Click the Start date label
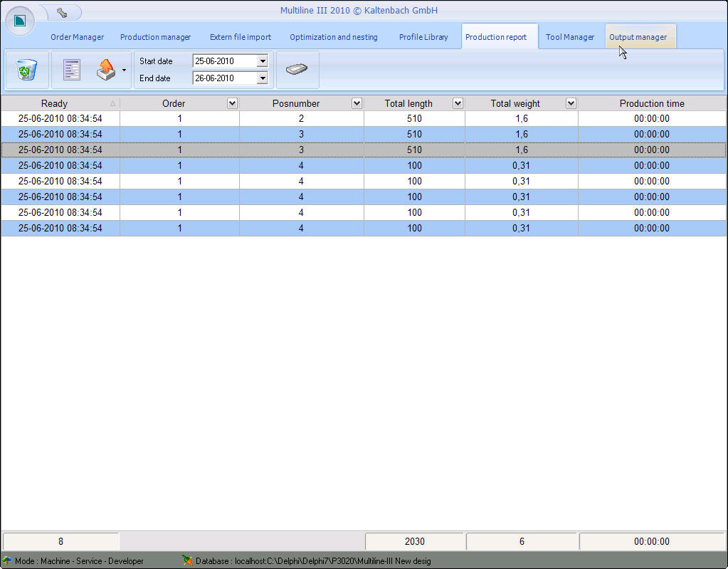 click(156, 61)
